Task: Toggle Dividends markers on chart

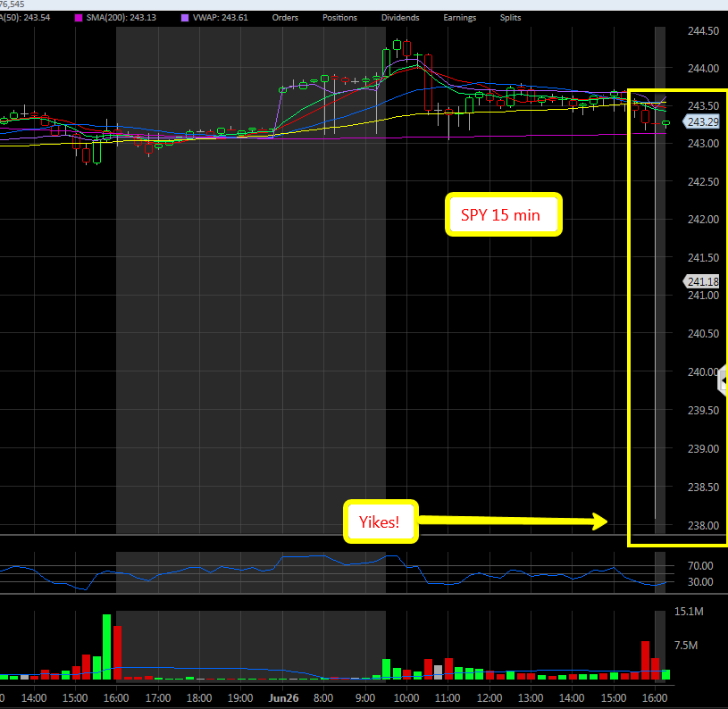Action: 399,18
